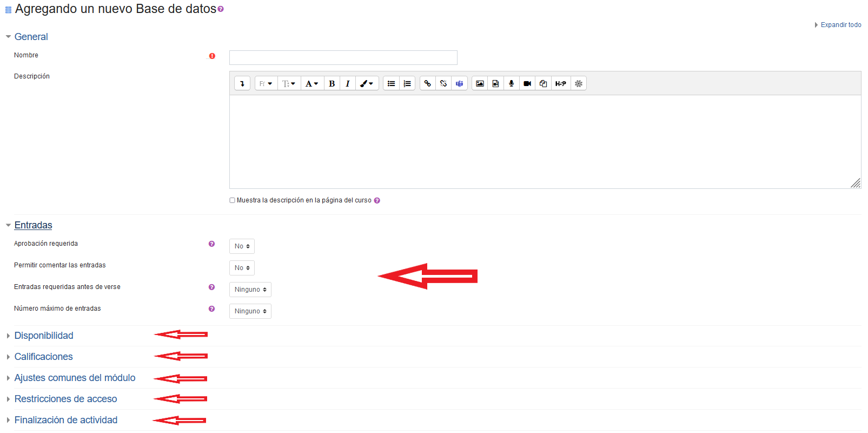Insert a numbered list

(407, 83)
